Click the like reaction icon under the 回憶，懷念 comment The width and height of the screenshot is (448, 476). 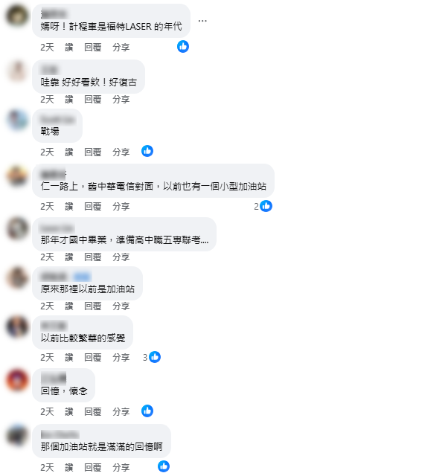147,411
